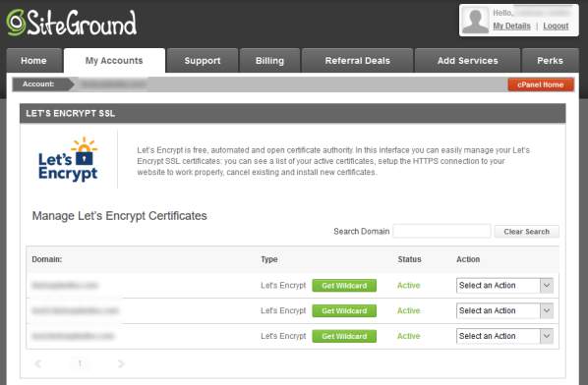Go to previous page arrow
The image size is (588, 385).
tap(38, 363)
